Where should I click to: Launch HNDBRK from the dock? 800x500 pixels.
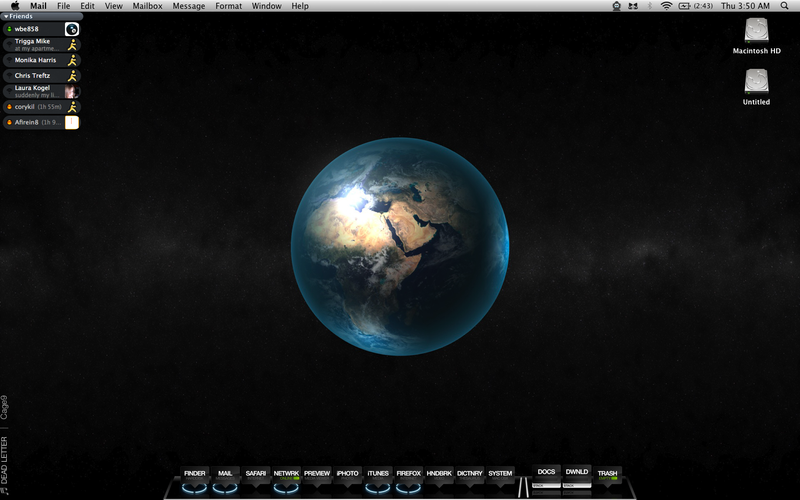[439, 474]
